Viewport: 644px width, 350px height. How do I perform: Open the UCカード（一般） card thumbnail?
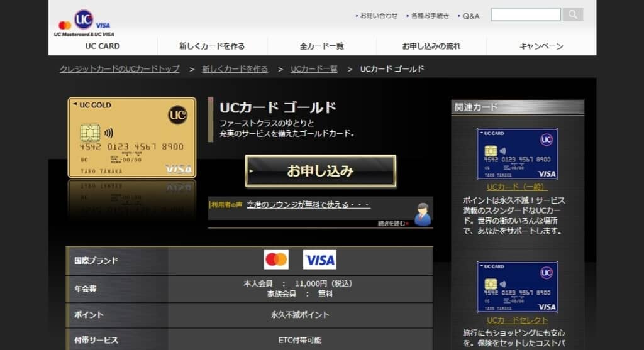point(517,154)
